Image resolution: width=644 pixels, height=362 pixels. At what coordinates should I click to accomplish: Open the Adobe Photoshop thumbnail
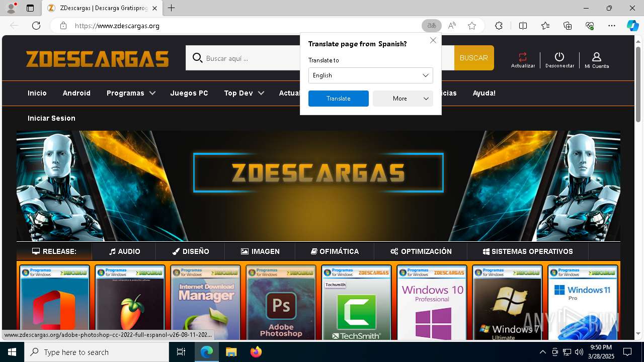pos(281,303)
